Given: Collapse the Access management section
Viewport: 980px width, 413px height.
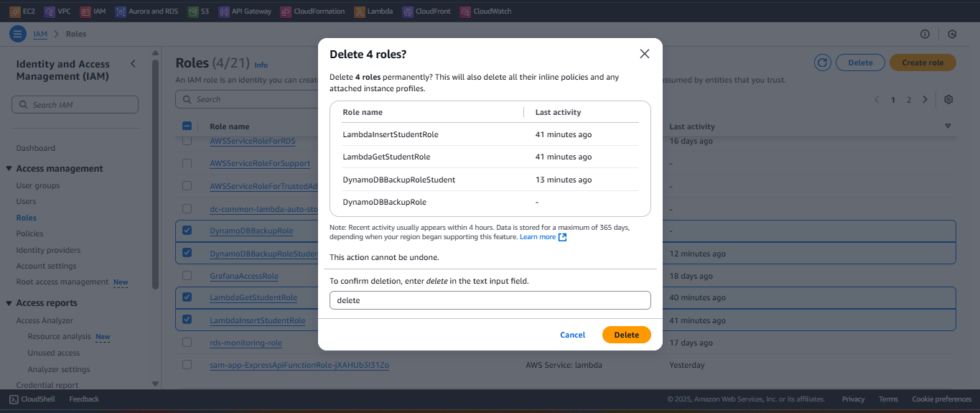Looking at the screenshot, I should pos(9,169).
